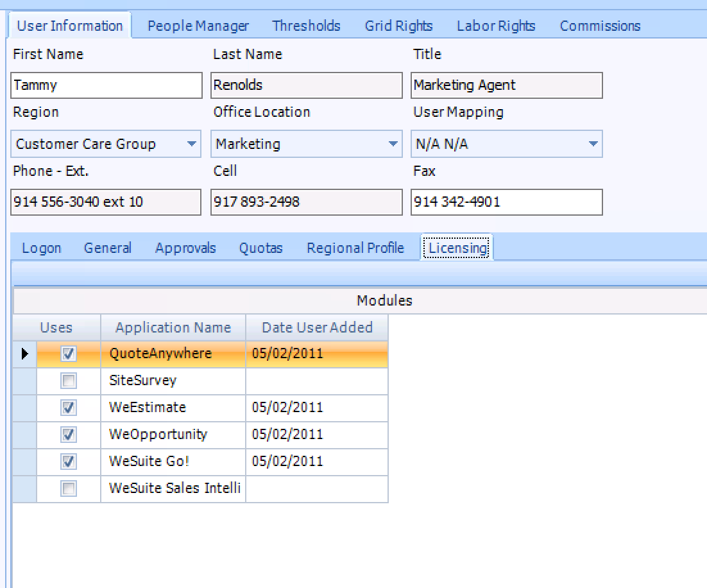This screenshot has width=707, height=588.
Task: Click the empty date cell for SiteSurvey
Action: [x=317, y=381]
